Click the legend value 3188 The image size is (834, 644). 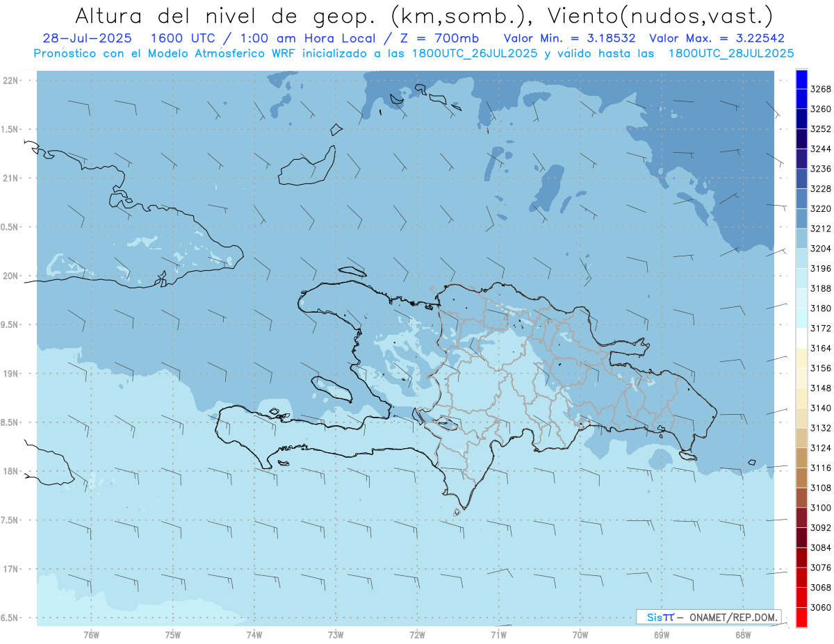[x=820, y=288]
